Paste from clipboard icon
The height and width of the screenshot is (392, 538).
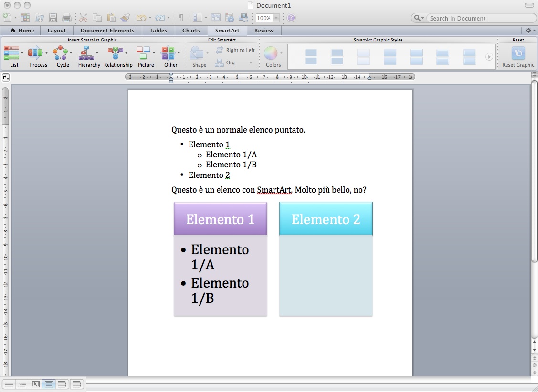[111, 18]
